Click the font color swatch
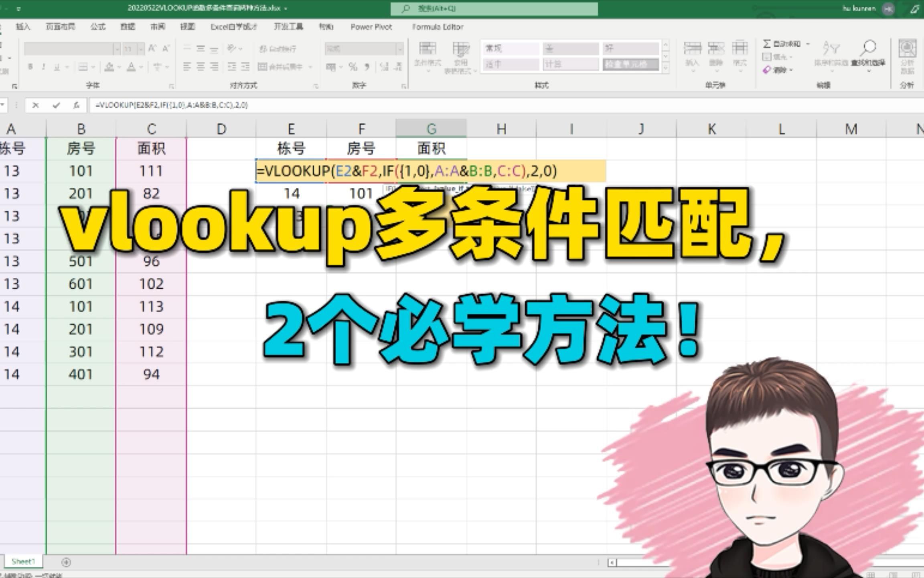Image resolution: width=924 pixels, height=578 pixels. [131, 67]
